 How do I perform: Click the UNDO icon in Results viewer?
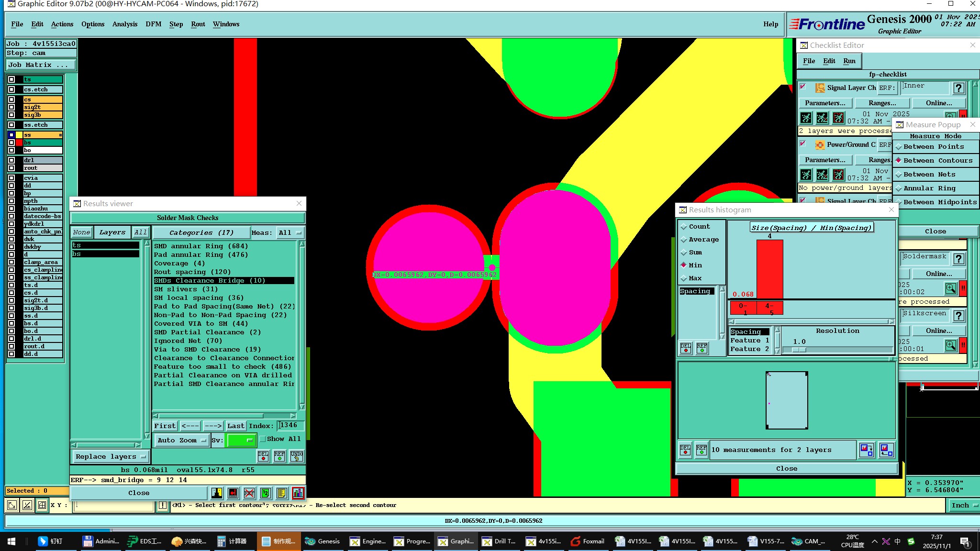(296, 456)
